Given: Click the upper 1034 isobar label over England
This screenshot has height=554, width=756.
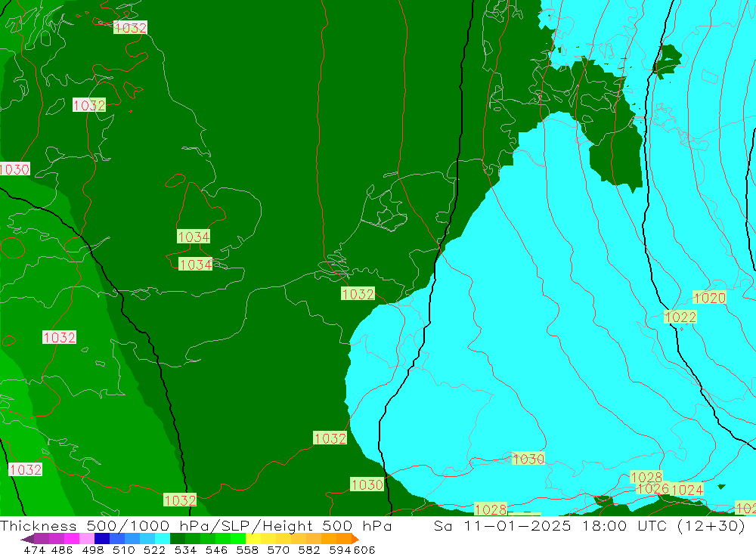Looking at the screenshot, I should 194,237.
